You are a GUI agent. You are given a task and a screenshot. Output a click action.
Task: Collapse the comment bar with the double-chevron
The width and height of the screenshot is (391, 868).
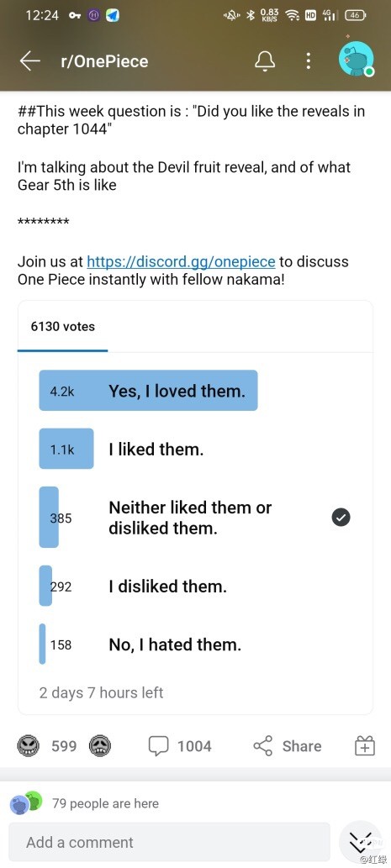(361, 841)
